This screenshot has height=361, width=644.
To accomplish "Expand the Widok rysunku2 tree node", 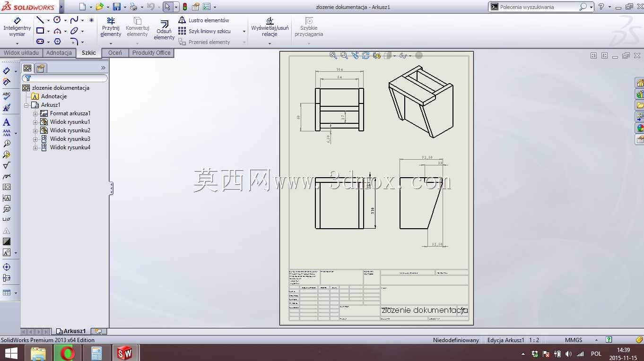I will 35,130.
